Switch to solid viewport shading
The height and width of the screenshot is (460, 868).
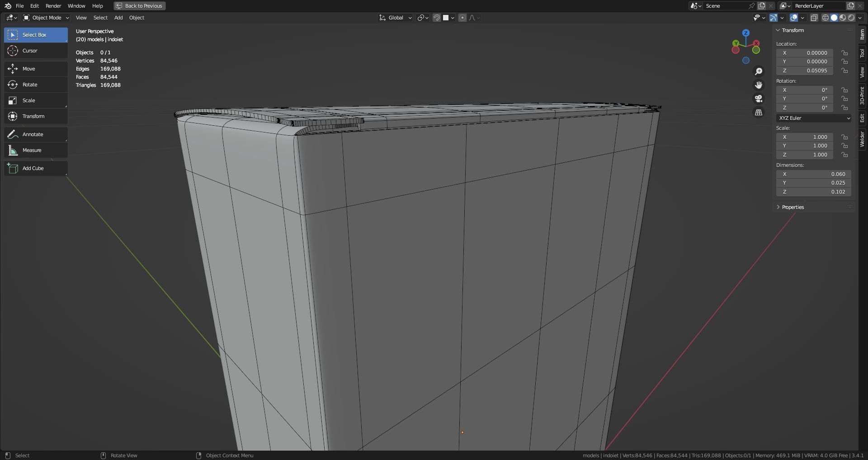pos(834,18)
